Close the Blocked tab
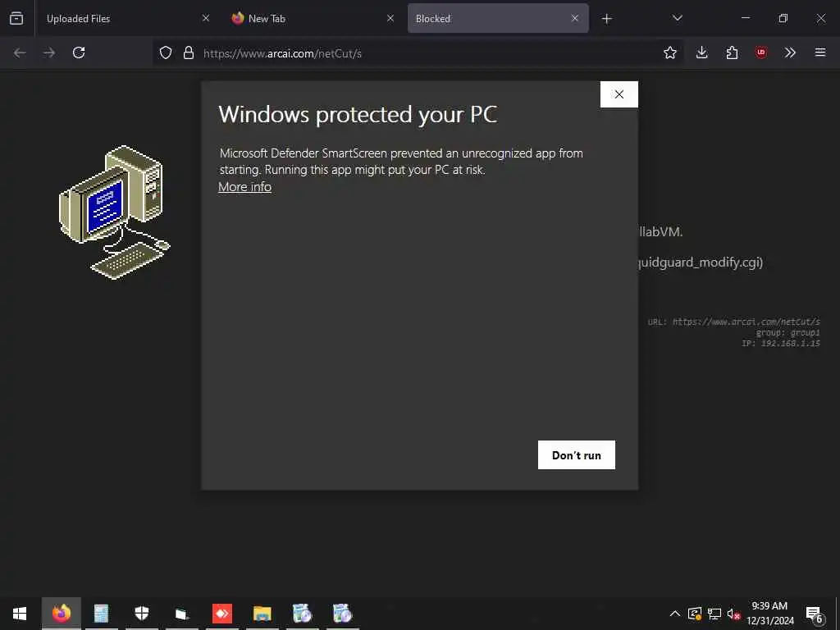 pyautogui.click(x=575, y=18)
